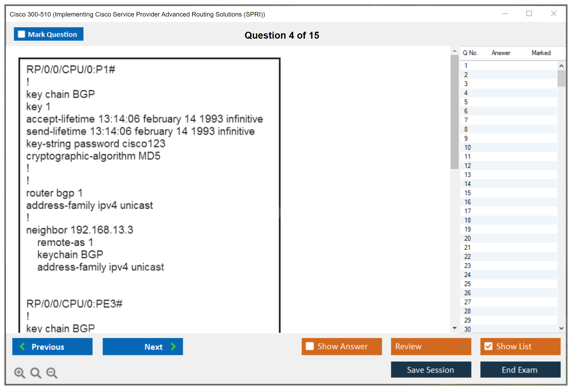Open the Review dropdown menu
Image resolution: width=574 pixels, height=392 pixels.
tap(463, 346)
